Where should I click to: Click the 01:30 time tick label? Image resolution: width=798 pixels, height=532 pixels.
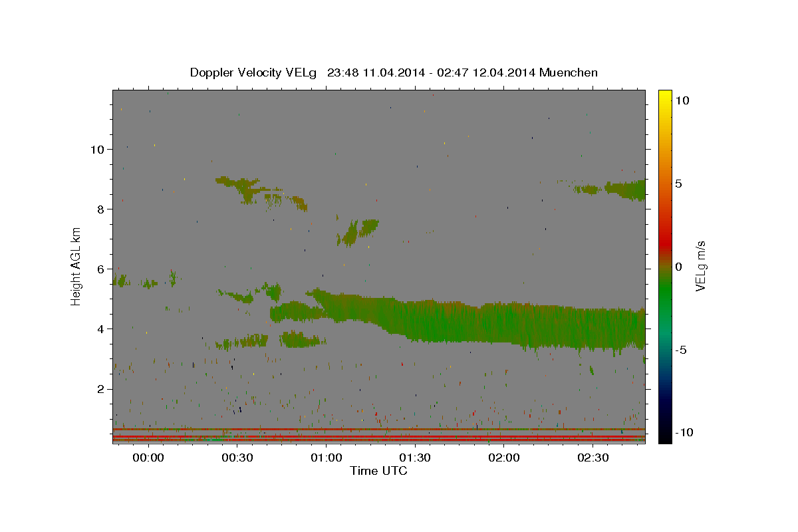click(x=415, y=458)
